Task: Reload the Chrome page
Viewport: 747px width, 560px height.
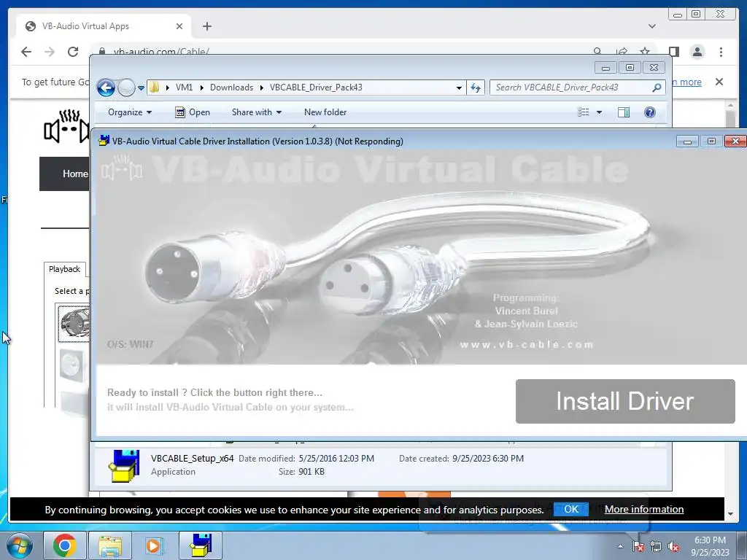Action: 73,52
